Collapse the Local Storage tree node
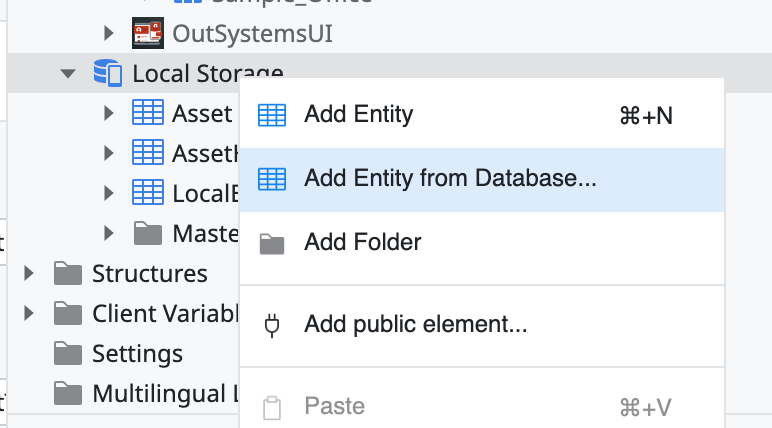 click(67, 74)
